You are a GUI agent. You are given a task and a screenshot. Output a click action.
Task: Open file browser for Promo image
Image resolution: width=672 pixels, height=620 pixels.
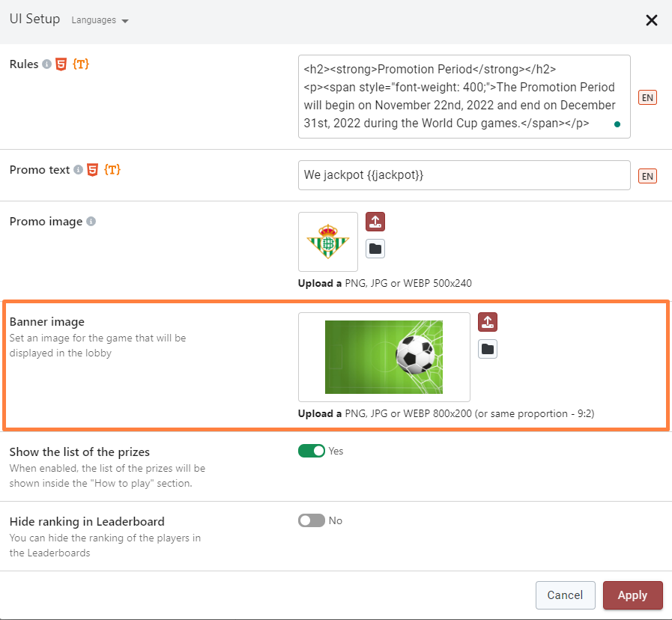click(375, 249)
